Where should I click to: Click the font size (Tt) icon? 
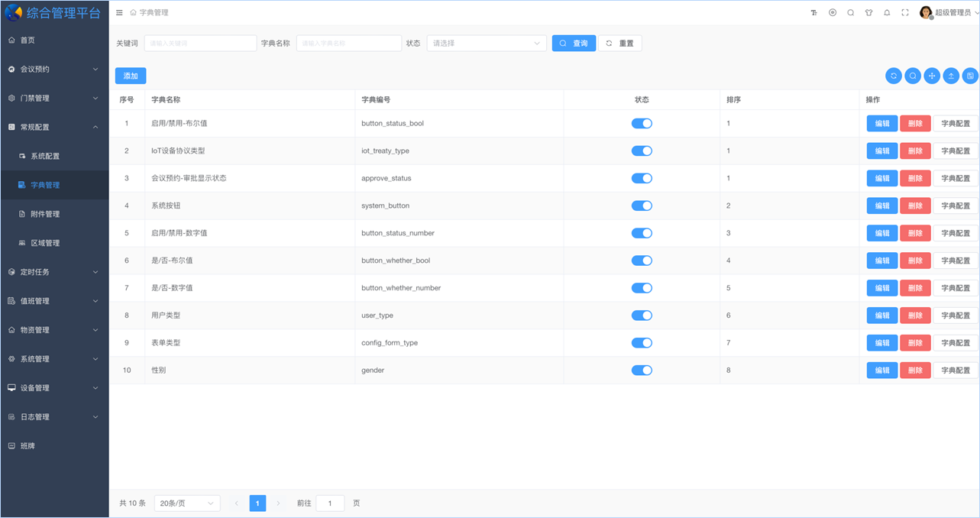pos(813,12)
